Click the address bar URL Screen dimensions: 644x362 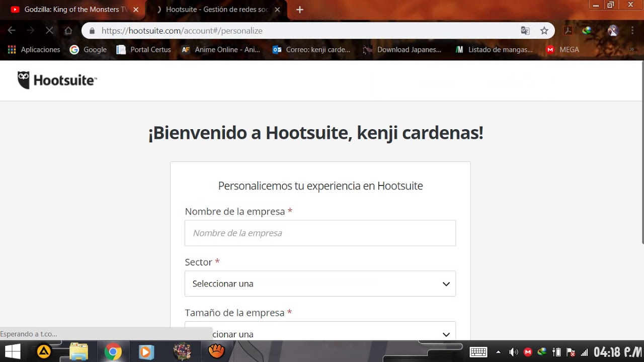(x=182, y=31)
